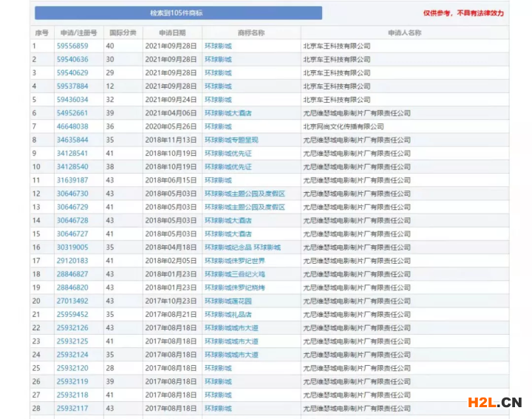
Task: Open trademark 环球影城 in row 7
Action: pos(218,126)
